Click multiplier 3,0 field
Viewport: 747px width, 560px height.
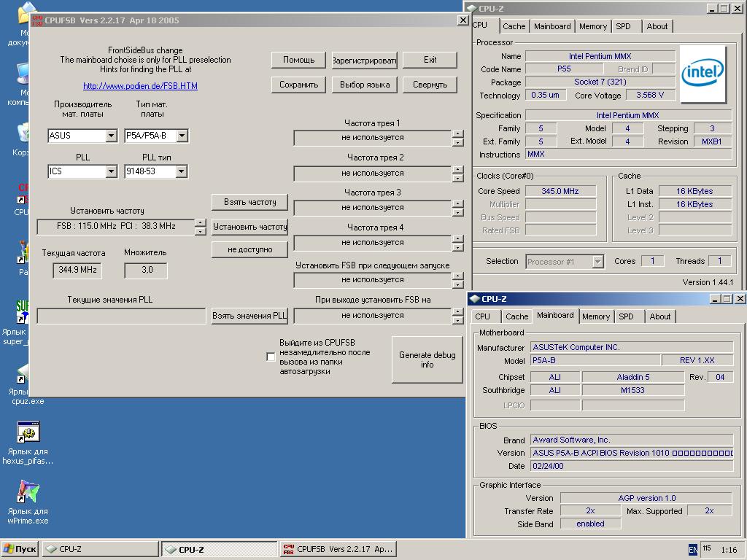click(x=147, y=270)
